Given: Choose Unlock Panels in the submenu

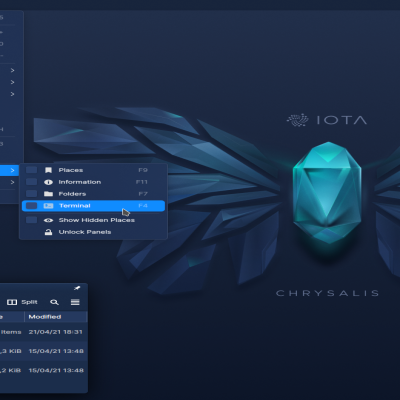Looking at the screenshot, I should (x=93, y=232).
